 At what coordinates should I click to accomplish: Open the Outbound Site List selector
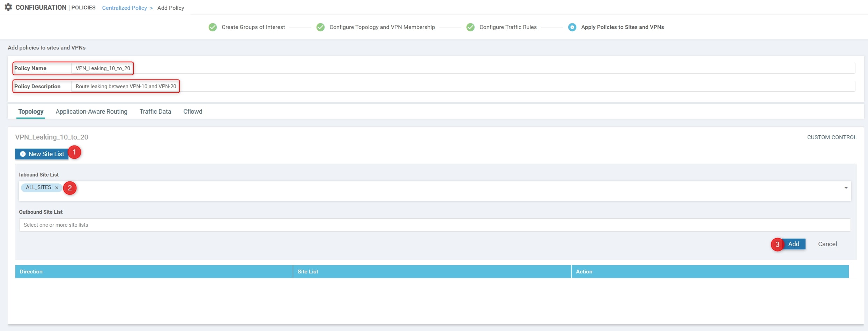(x=435, y=225)
